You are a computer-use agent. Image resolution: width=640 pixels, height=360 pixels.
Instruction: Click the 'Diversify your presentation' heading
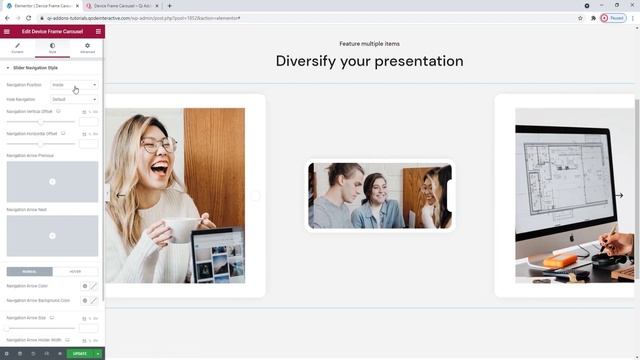pyautogui.click(x=369, y=61)
